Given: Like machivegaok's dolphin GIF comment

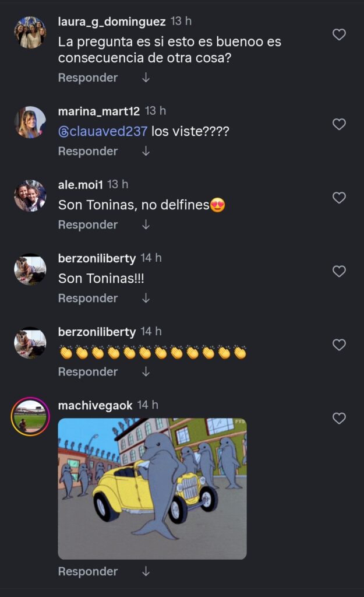Looking at the screenshot, I should [339, 418].
